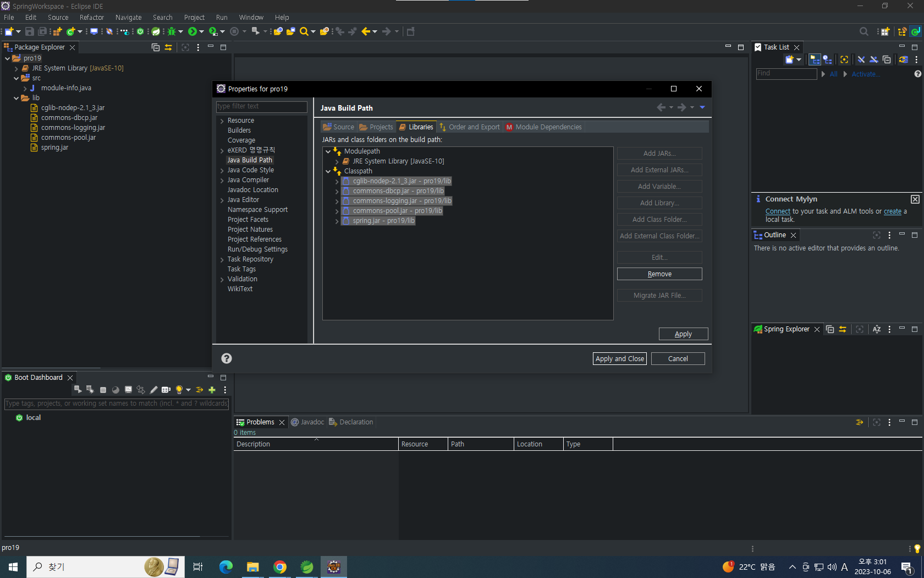Open the Boot Dashboard toolbar icon

(x=140, y=31)
